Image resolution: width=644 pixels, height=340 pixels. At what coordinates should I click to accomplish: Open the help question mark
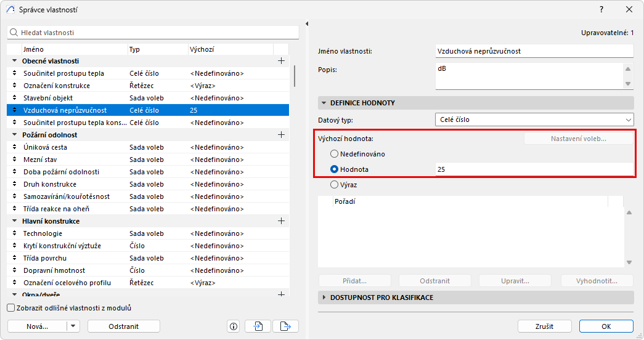click(601, 9)
